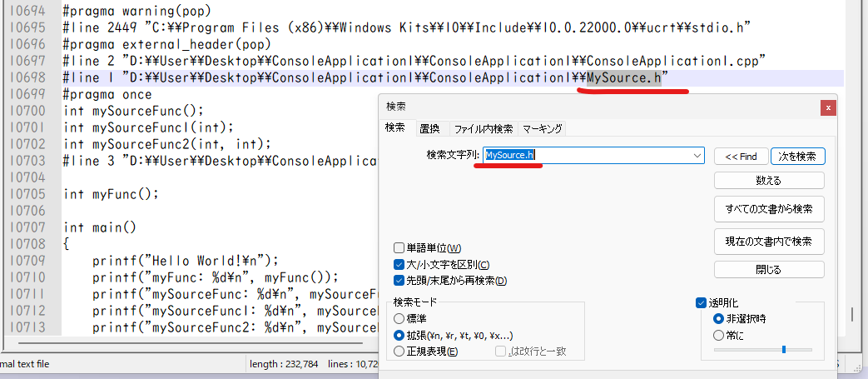The image size is (868, 379).
Task: Enable the 単語単位 checkbox
Action: (x=399, y=248)
